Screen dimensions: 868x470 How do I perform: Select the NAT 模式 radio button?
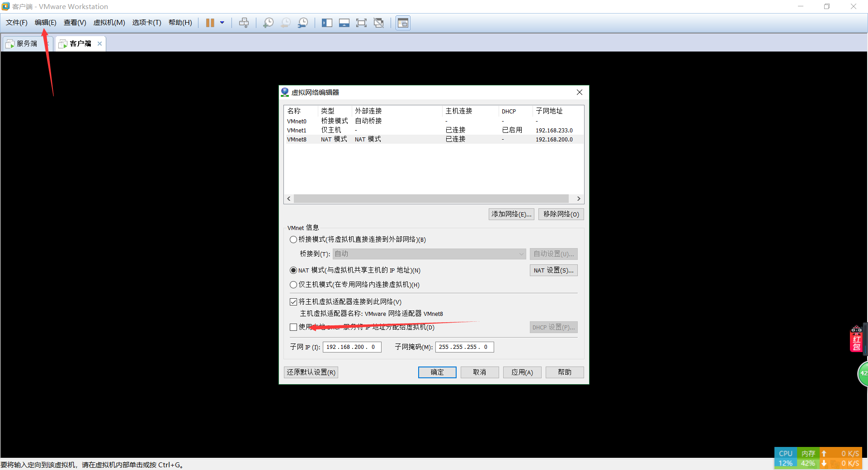click(x=293, y=270)
